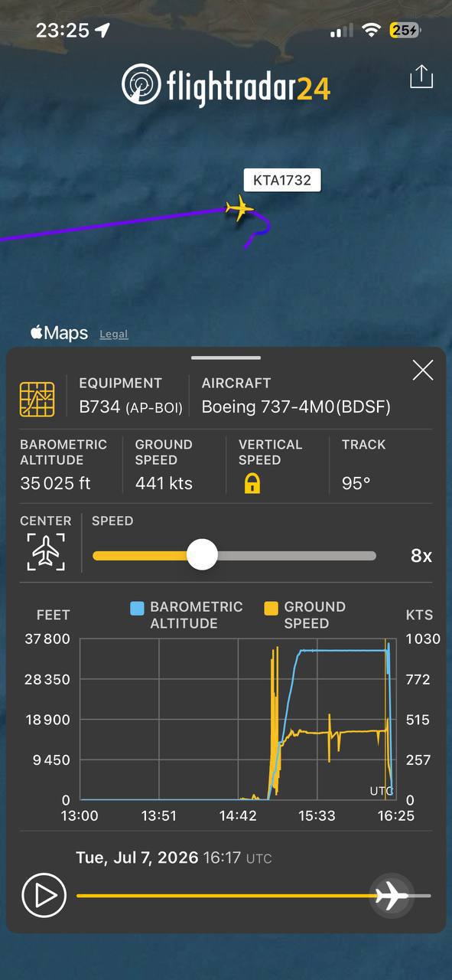452x980 pixels.
Task: Click the playback speed slider knob
Action: click(202, 554)
